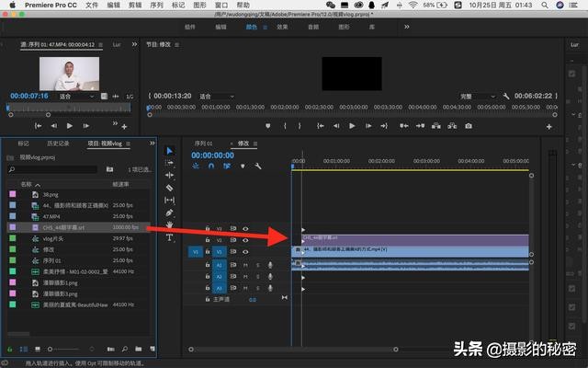Image resolution: width=588 pixels, height=368 pixels.
Task: Toggle the Snap magnet in timeline
Action: tap(211, 166)
